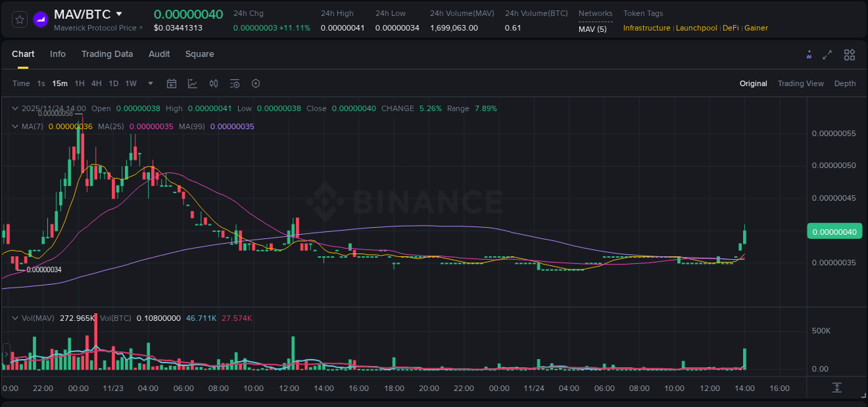Select the 15m timeframe
The height and width of the screenshot is (407, 868).
[x=60, y=83]
